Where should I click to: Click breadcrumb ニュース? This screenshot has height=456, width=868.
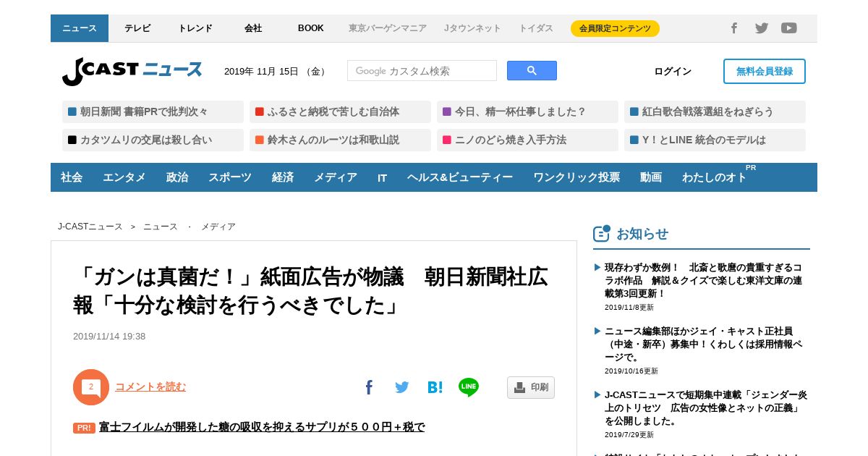[x=161, y=227]
